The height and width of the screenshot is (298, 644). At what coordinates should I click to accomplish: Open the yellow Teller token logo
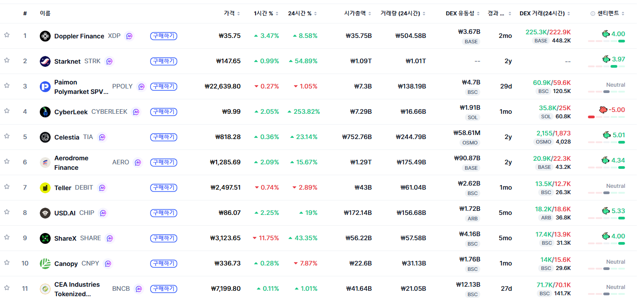coord(45,188)
